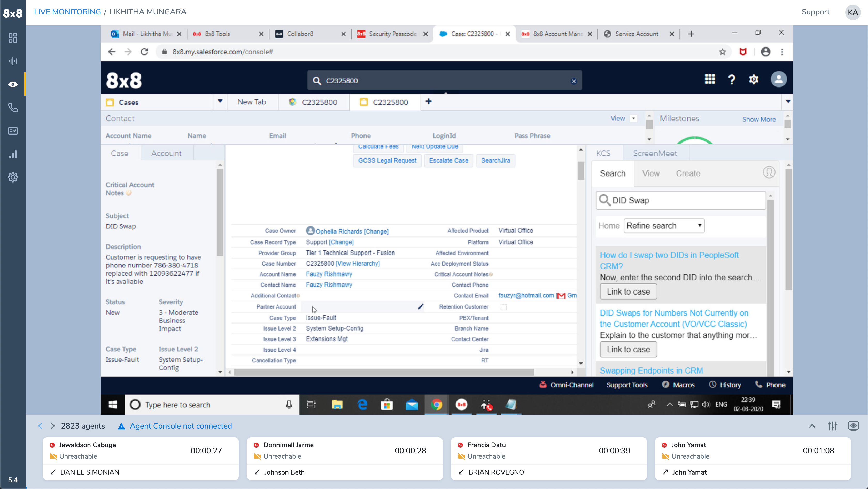Image resolution: width=868 pixels, height=489 pixels.
Task: Open the audio waveform icon in left sidebar
Action: pos(13,61)
